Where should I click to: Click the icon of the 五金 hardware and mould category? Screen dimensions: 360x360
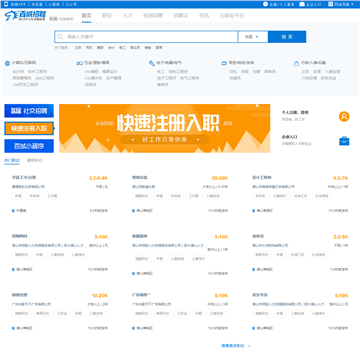click(x=80, y=63)
